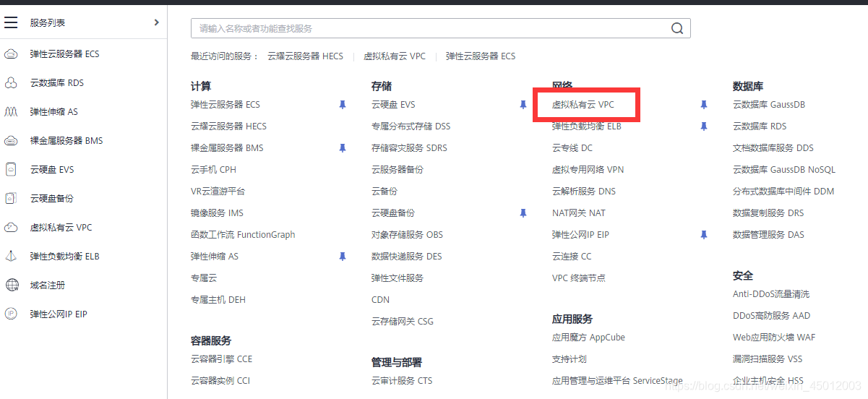The image size is (868, 399).
Task: Open 专属云 service
Action: (204, 278)
